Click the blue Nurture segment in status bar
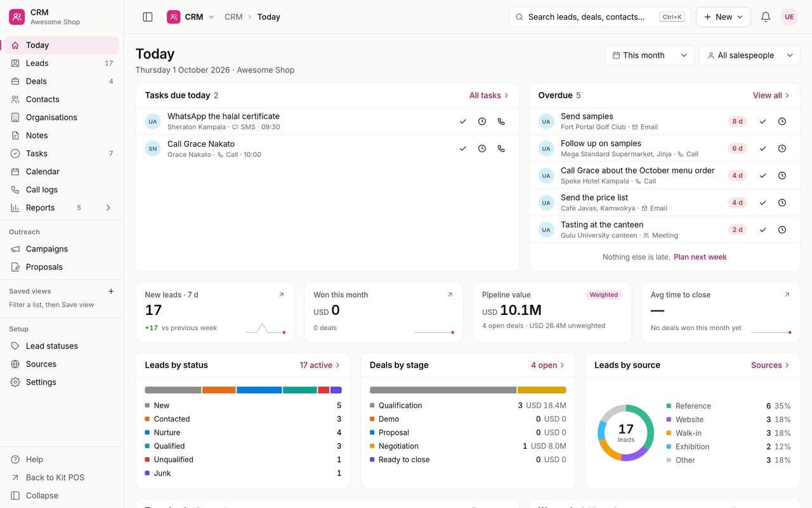The width and height of the screenshot is (812, 508). pos(259,390)
